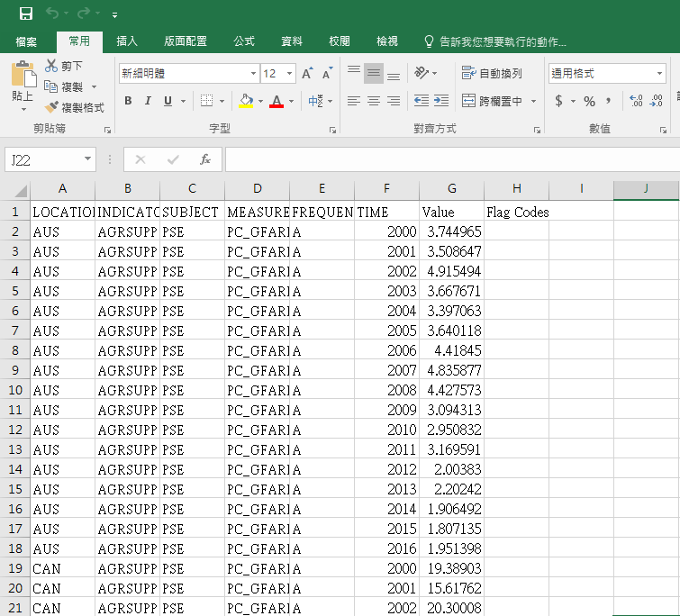This screenshot has height=616, width=680.
Task: Increase font size with large A icon
Action: pos(307,73)
